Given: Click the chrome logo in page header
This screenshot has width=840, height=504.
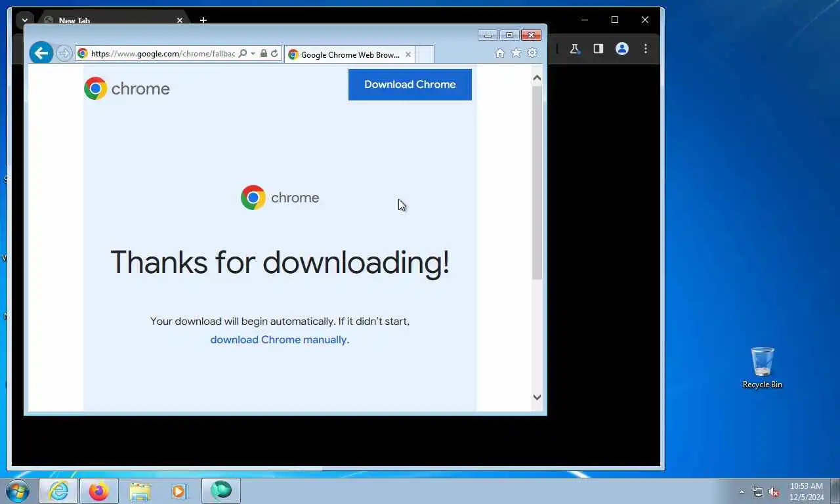Looking at the screenshot, I should coord(127,89).
